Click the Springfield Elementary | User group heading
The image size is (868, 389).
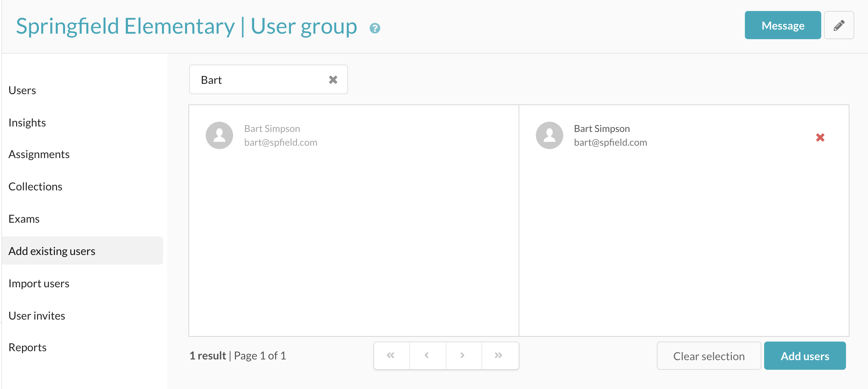tap(186, 26)
